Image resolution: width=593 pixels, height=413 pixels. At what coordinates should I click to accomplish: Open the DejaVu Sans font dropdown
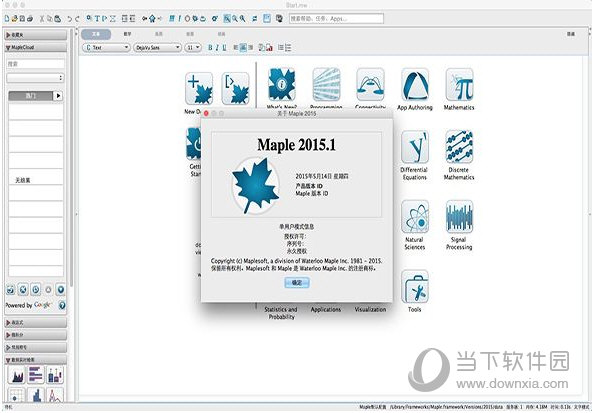[x=157, y=48]
